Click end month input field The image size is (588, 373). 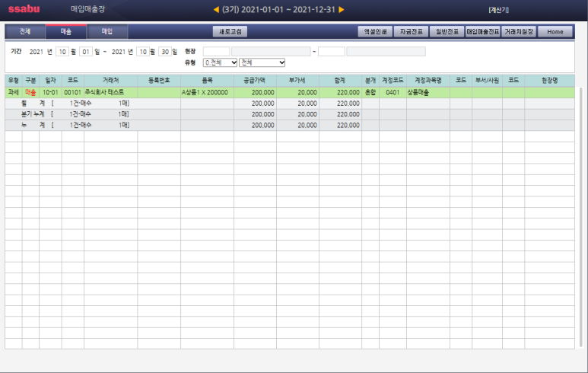pyautogui.click(x=143, y=52)
